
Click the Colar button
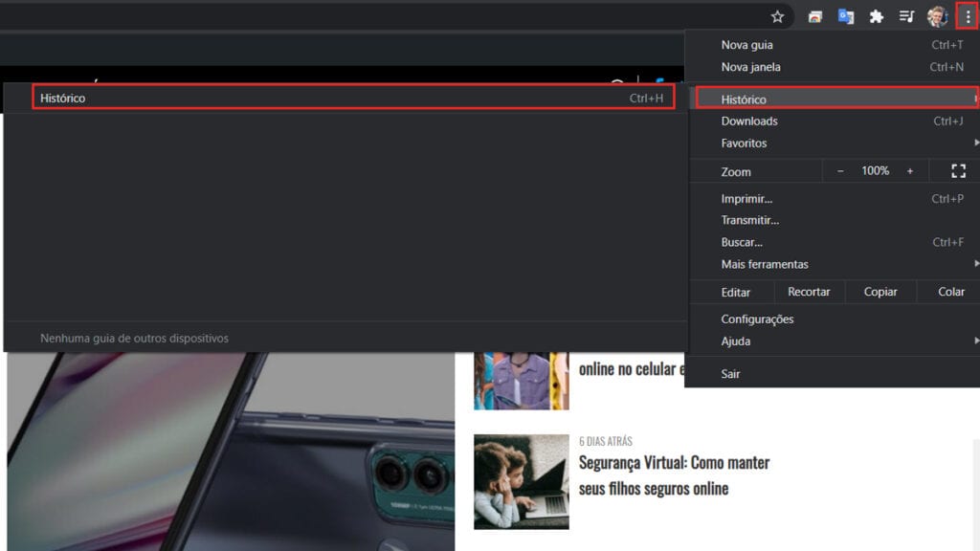[x=950, y=292]
